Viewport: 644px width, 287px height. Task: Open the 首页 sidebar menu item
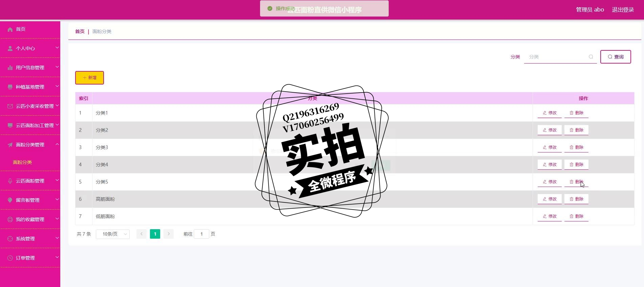30,29
